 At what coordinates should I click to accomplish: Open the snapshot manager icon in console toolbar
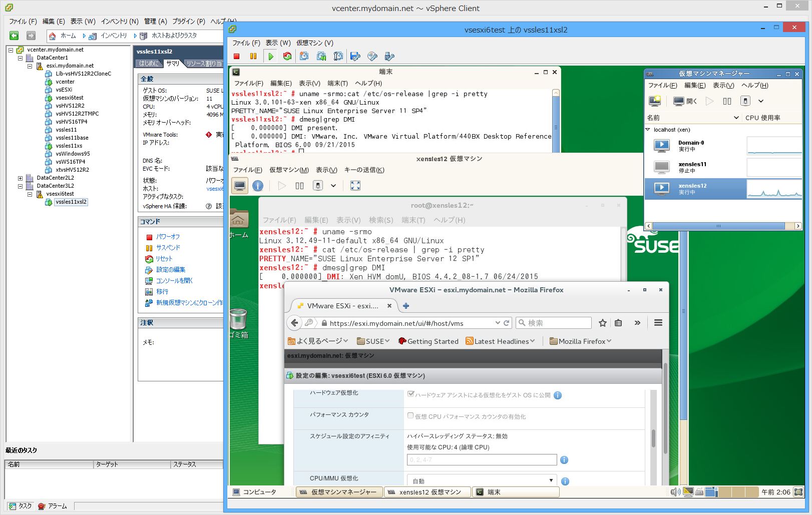[338, 57]
